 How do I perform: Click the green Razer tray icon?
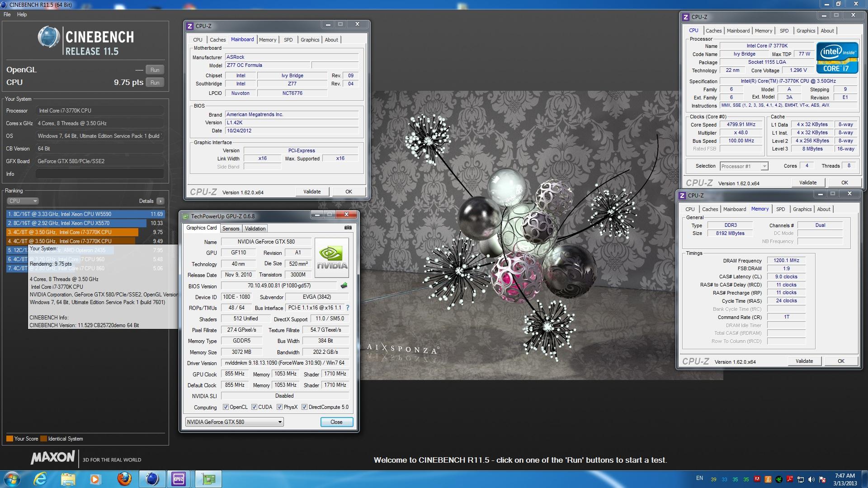(x=779, y=479)
